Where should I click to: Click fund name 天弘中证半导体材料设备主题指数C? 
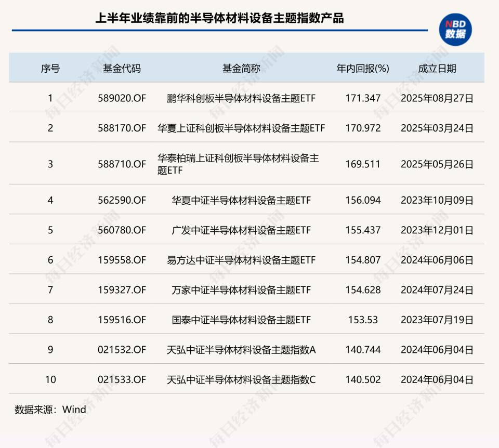click(x=241, y=379)
